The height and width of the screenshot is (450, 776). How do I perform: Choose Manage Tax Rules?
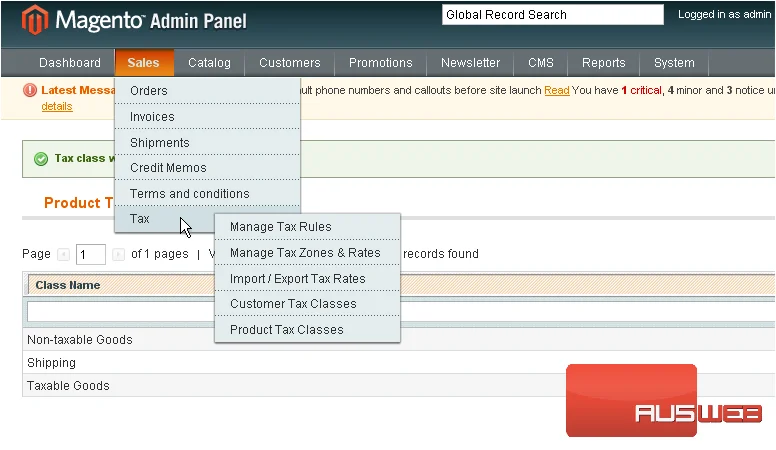307,227
